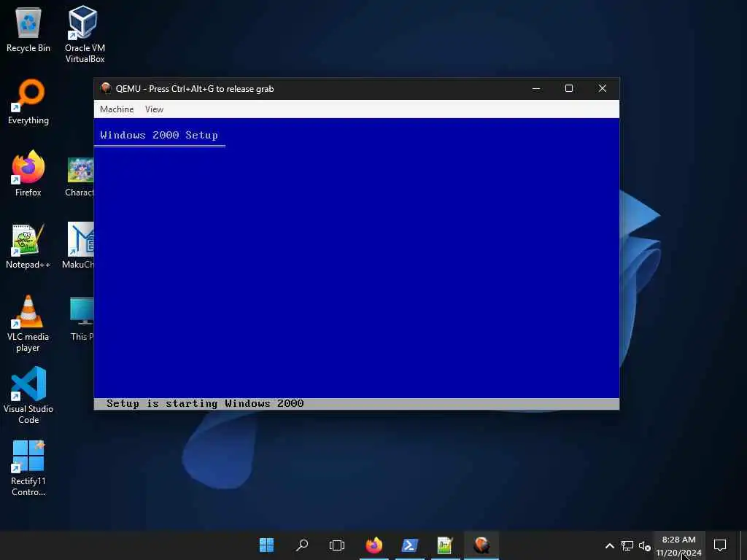747x560 pixels.
Task: Select the Everything search shortcut
Action: point(28,102)
